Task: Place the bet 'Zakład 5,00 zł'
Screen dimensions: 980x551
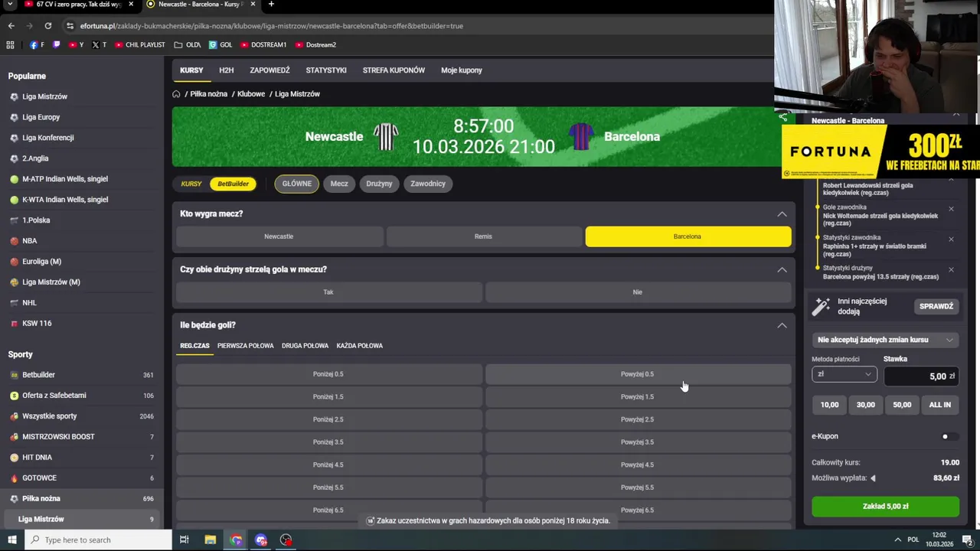Action: click(x=885, y=507)
